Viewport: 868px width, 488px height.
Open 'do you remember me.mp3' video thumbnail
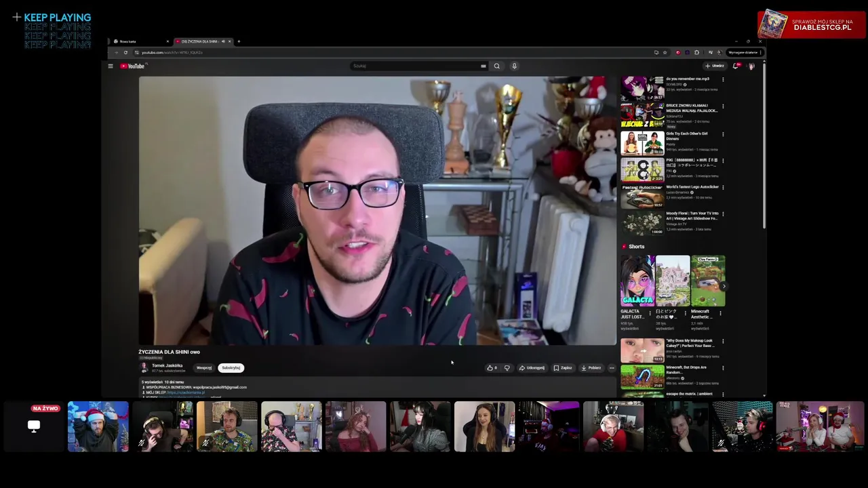pyautogui.click(x=642, y=89)
